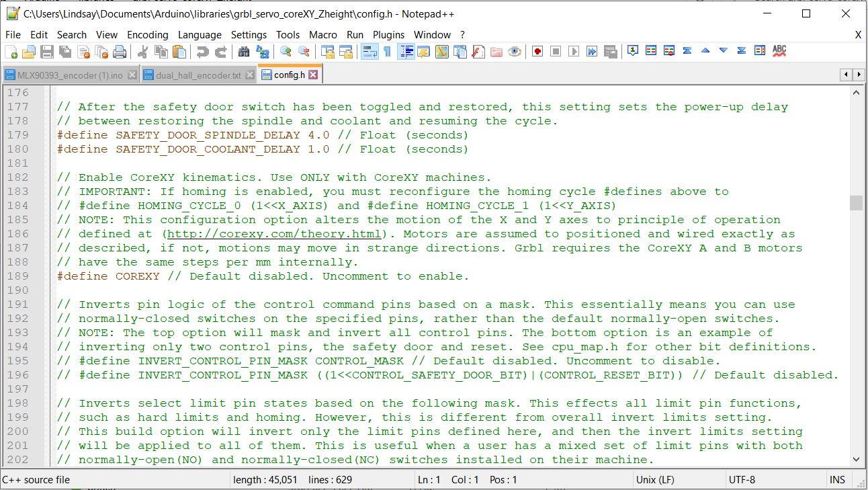
Task: Click the tab-scroll right chevron
Action: click(x=861, y=75)
